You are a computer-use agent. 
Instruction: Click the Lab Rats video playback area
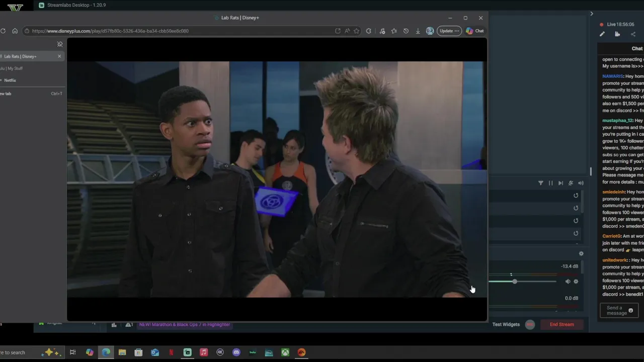click(x=277, y=179)
